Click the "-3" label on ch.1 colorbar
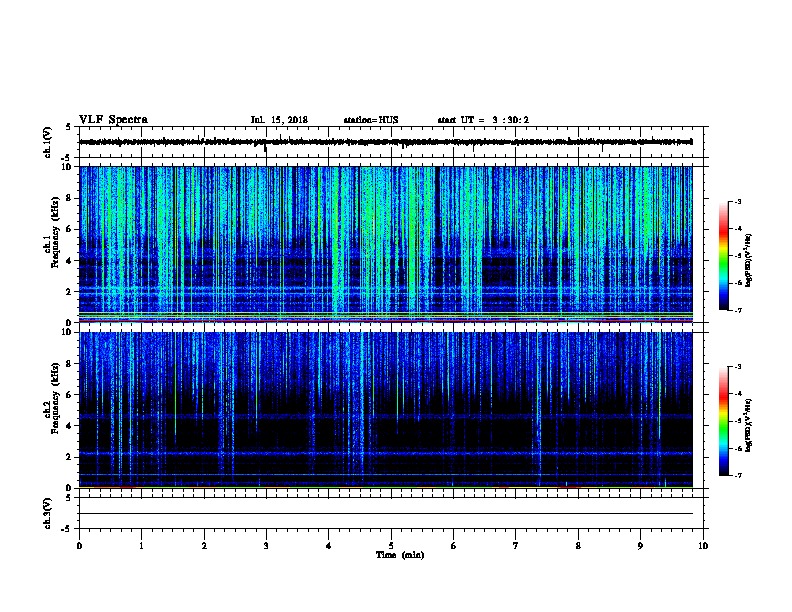792x612 pixels. pyautogui.click(x=737, y=201)
